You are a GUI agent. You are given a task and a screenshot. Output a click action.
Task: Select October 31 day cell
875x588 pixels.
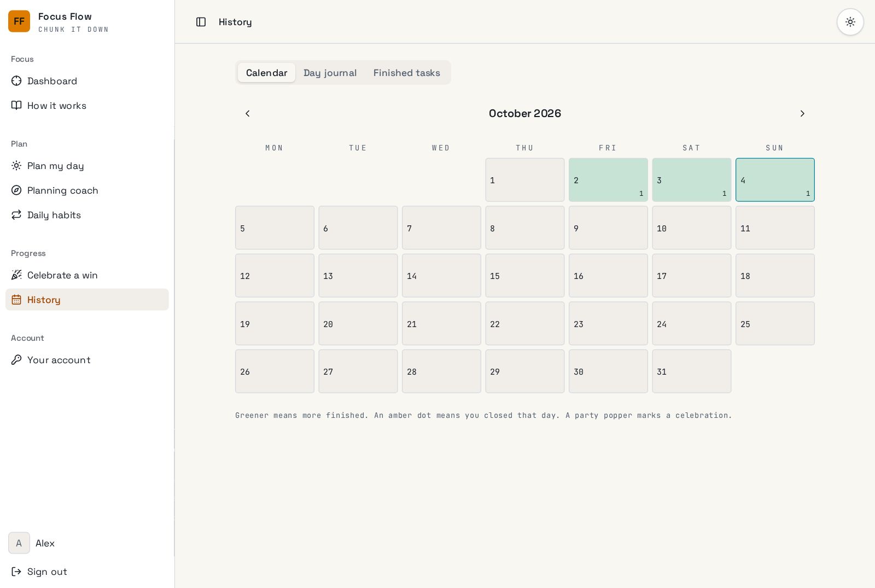coord(692,371)
